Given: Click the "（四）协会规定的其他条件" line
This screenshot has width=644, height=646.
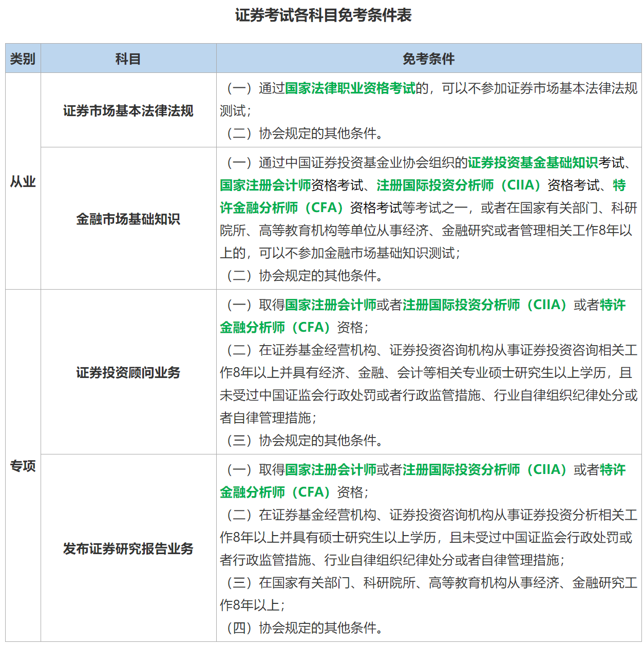Looking at the screenshot, I should coord(303,628).
